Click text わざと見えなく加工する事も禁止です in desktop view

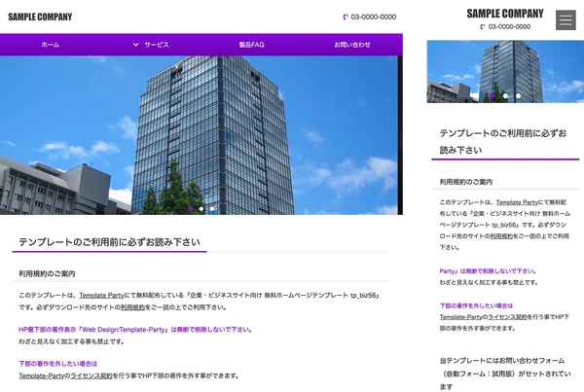pos(71,341)
